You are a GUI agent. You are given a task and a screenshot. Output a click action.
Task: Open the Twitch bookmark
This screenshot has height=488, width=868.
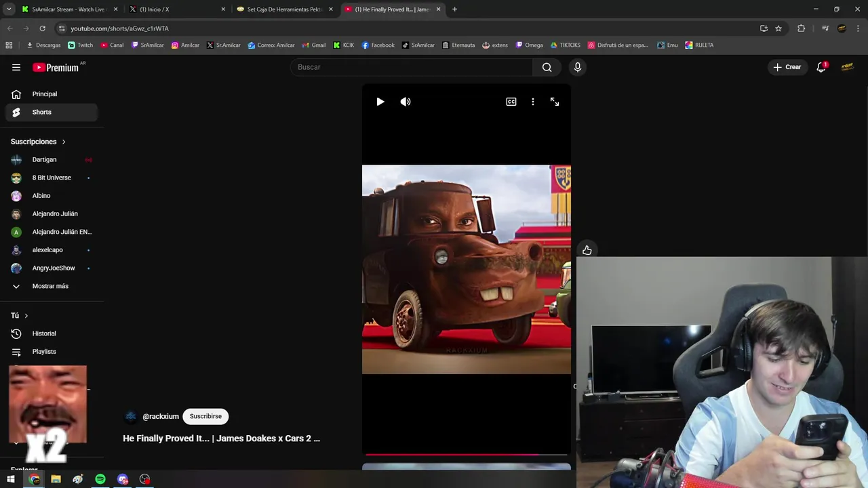pyautogui.click(x=80, y=45)
